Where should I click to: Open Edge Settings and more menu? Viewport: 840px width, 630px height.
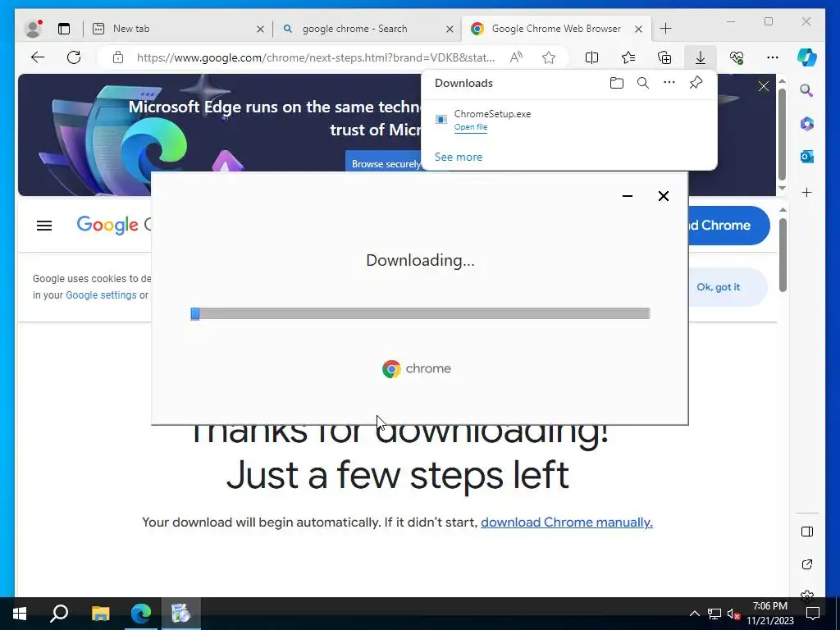pos(772,57)
